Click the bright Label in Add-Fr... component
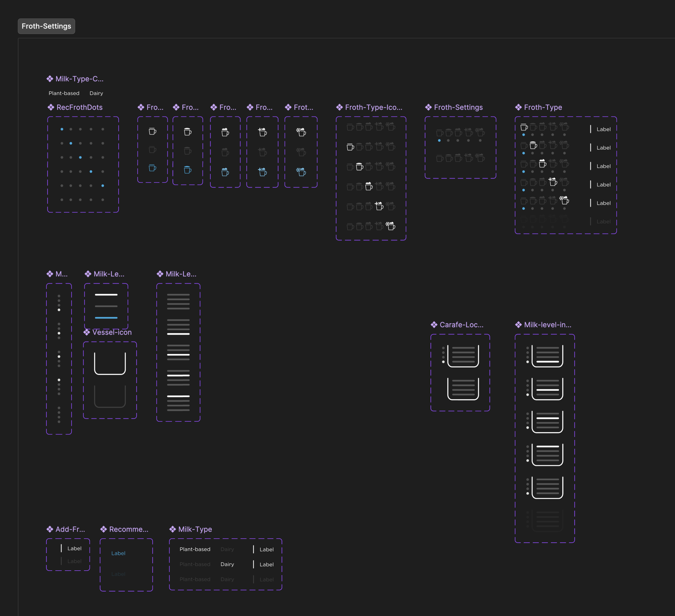Image resolution: width=675 pixels, height=616 pixels. [74, 548]
